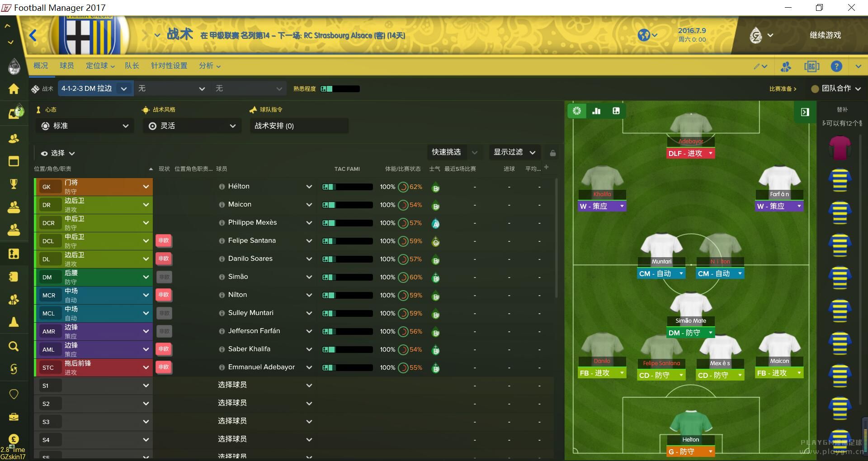
Task: Toggle the lock icon beside filter
Action: (552, 153)
